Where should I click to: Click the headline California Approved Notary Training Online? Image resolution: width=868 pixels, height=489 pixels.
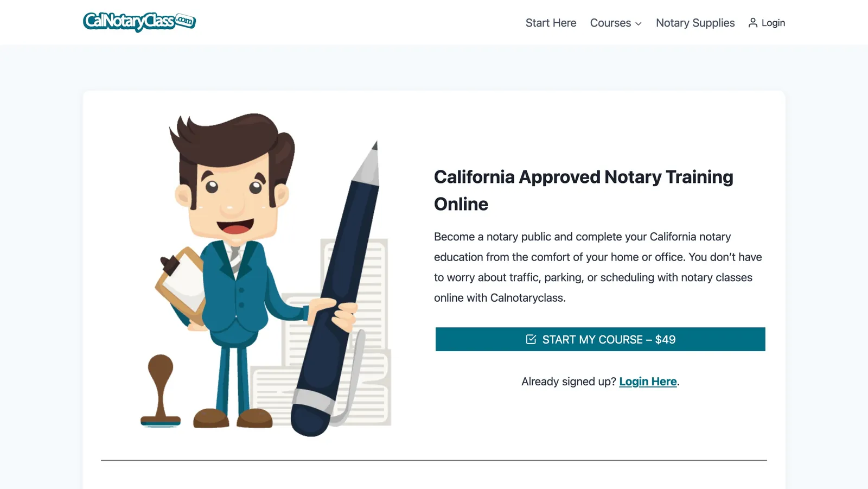583,190
